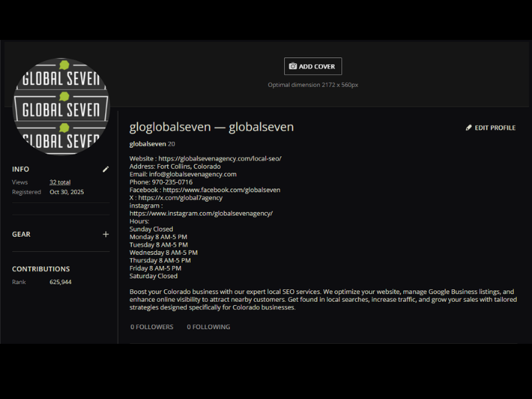Viewport: 532px width, 399px height.
Task: Click the Address Fort Collins, Colorado line
Action: [175, 166]
